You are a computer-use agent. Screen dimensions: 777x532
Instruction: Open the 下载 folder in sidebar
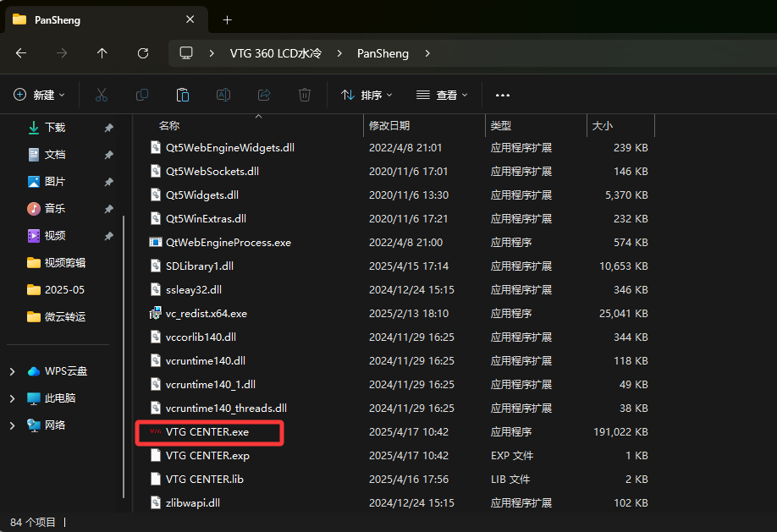tap(55, 128)
